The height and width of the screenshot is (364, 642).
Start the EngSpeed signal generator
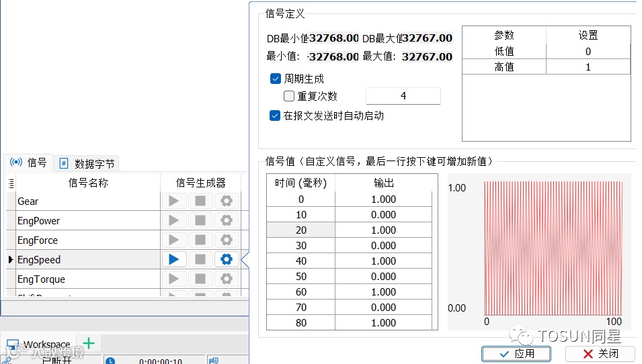(x=174, y=259)
